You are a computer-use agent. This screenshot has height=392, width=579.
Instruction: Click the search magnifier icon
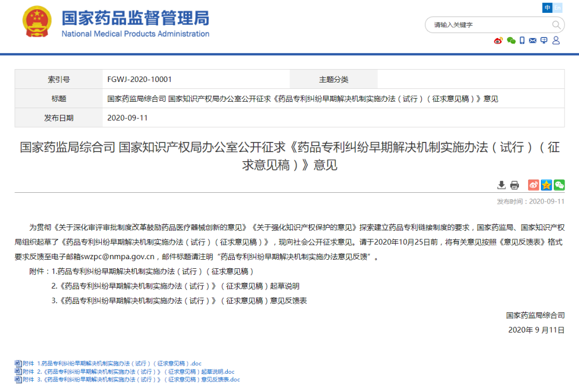click(x=556, y=25)
